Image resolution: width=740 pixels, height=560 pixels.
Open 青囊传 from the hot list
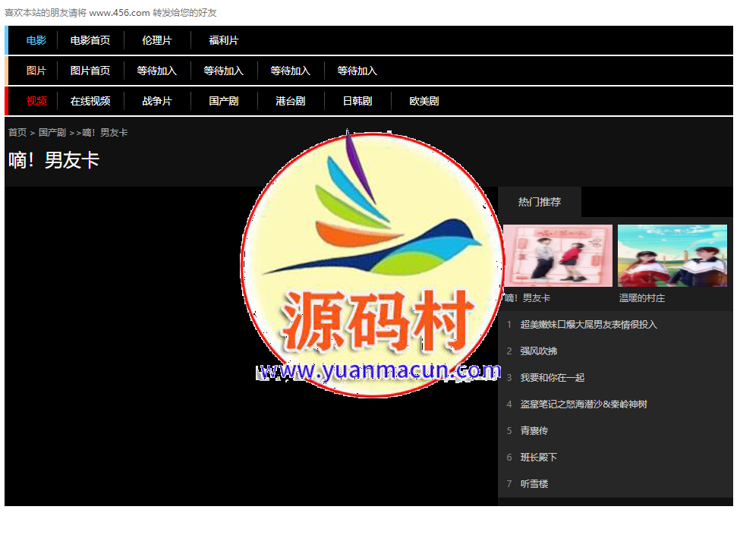tap(534, 431)
